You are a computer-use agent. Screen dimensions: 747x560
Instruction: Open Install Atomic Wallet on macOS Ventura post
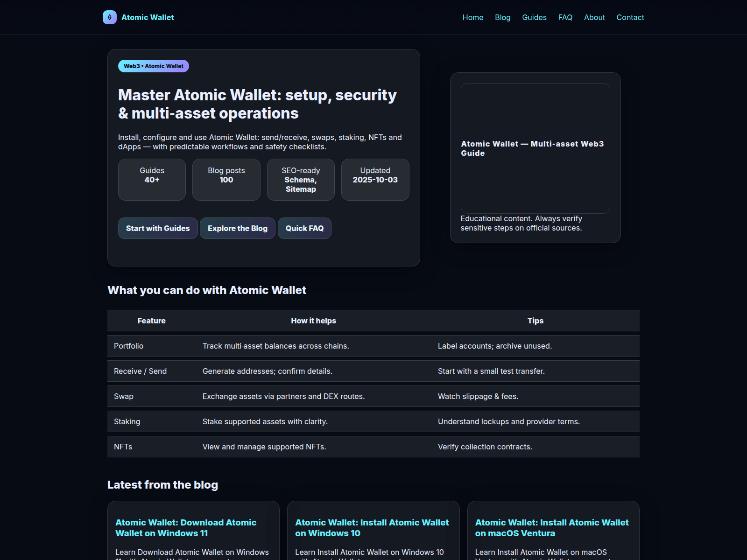(x=552, y=528)
